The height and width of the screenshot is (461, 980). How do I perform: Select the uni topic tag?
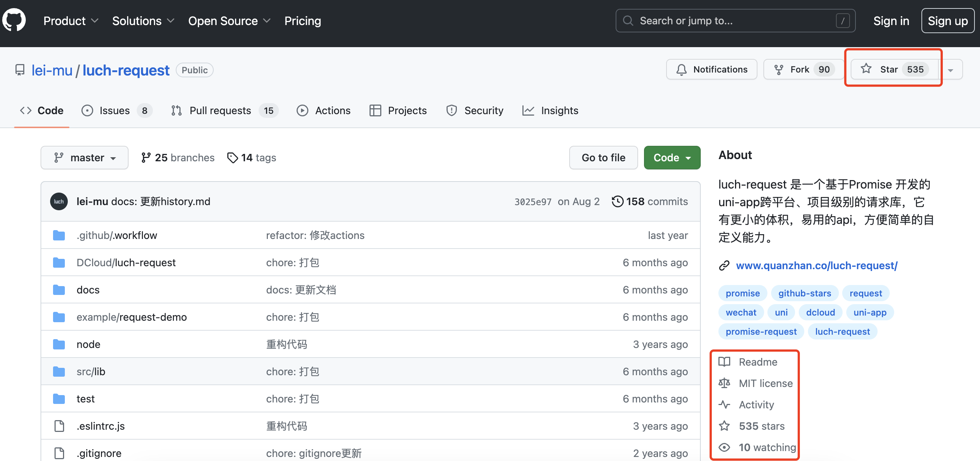[x=781, y=312]
